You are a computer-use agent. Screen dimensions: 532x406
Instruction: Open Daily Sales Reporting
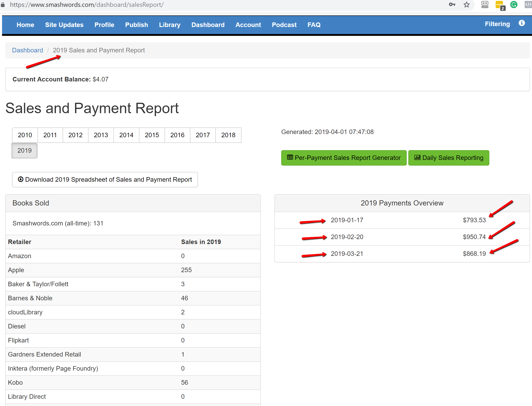click(448, 158)
